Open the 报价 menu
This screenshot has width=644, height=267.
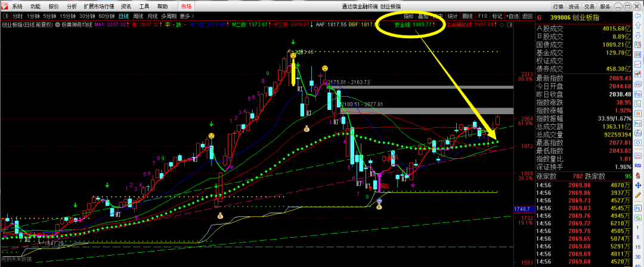click(54, 6)
